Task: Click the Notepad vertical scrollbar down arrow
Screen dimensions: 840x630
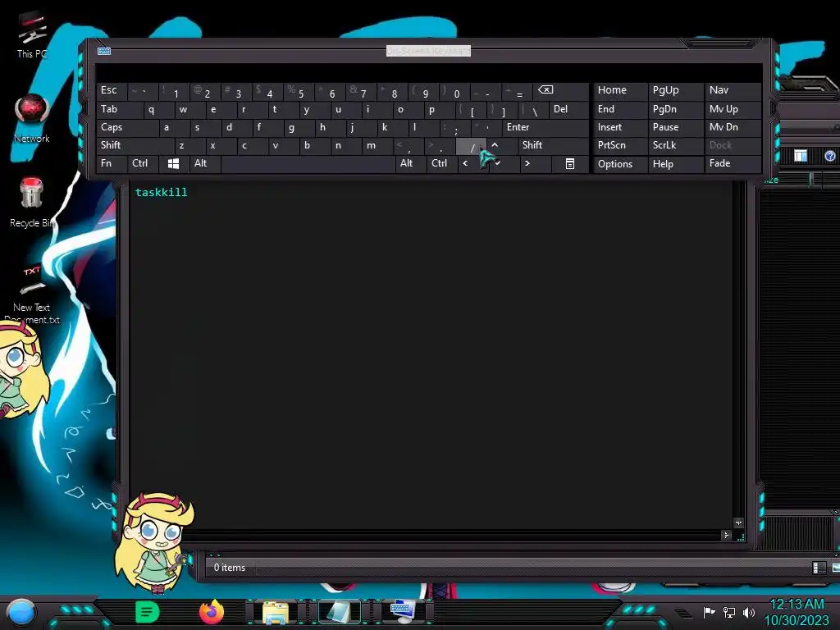Action: click(739, 523)
